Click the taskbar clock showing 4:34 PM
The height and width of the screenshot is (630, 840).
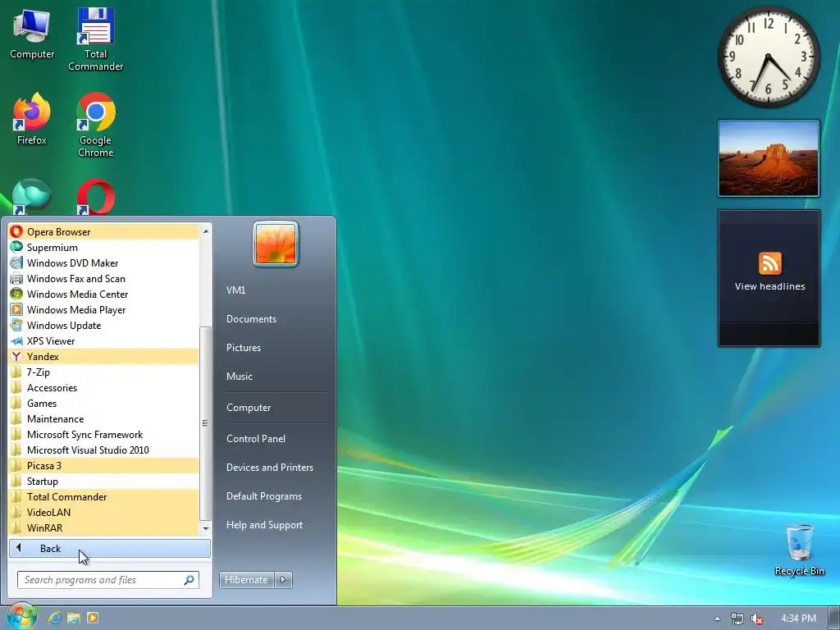coord(798,619)
